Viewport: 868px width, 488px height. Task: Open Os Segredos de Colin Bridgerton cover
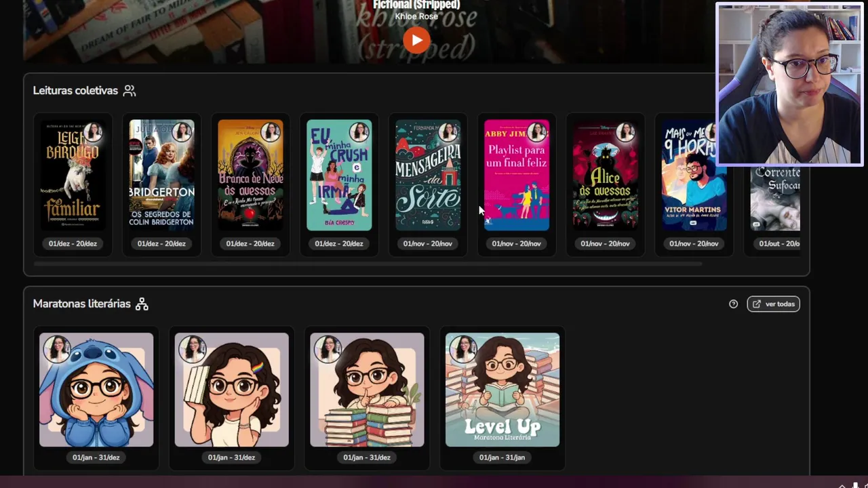tap(161, 176)
